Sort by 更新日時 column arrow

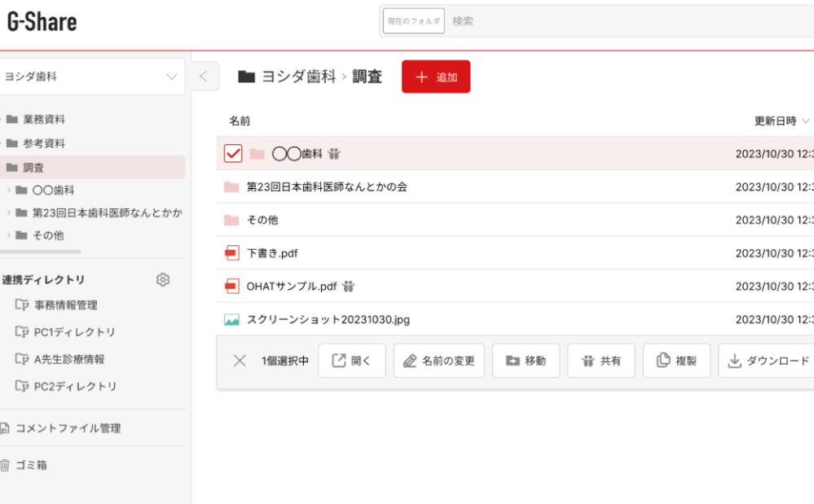coord(806,121)
